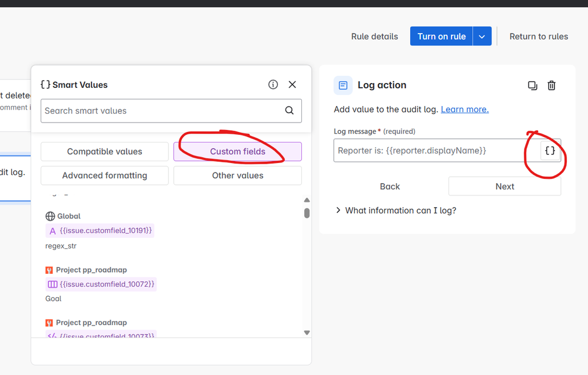This screenshot has width=588, height=375.
Task: Switch to Other values tab
Action: pyautogui.click(x=238, y=175)
